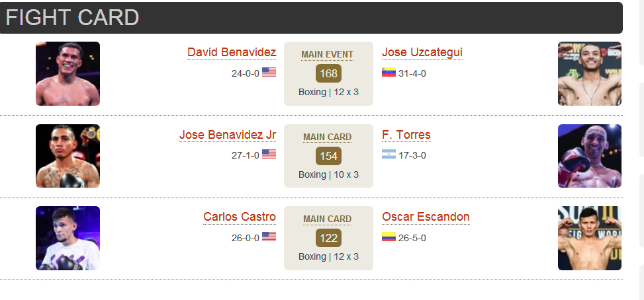
Task: Click the USA flag under David Benavidez
Action: click(269, 72)
